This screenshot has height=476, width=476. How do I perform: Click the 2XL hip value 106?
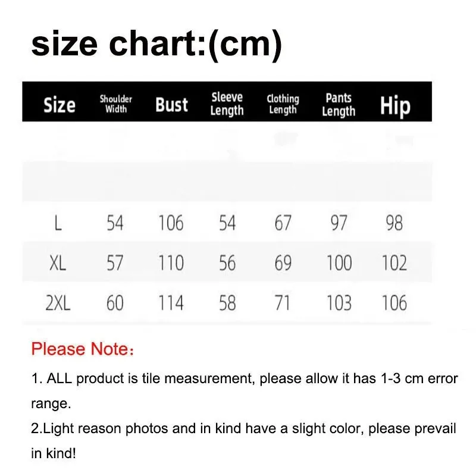(394, 303)
